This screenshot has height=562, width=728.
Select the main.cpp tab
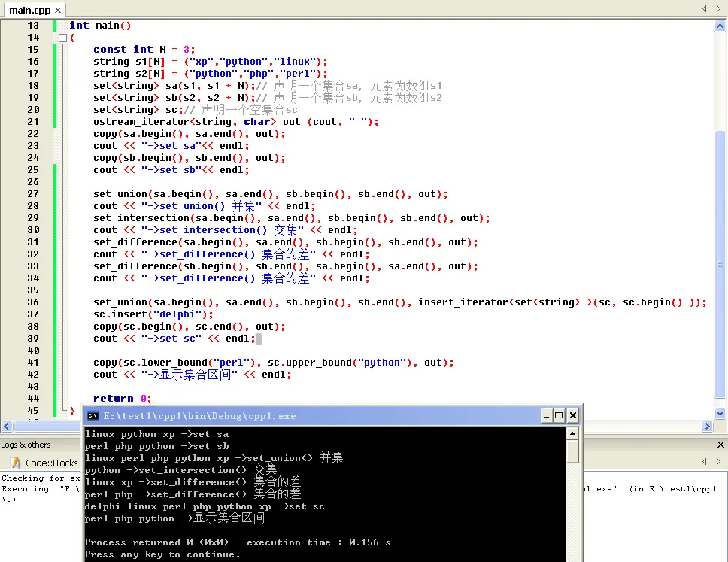pyautogui.click(x=30, y=10)
